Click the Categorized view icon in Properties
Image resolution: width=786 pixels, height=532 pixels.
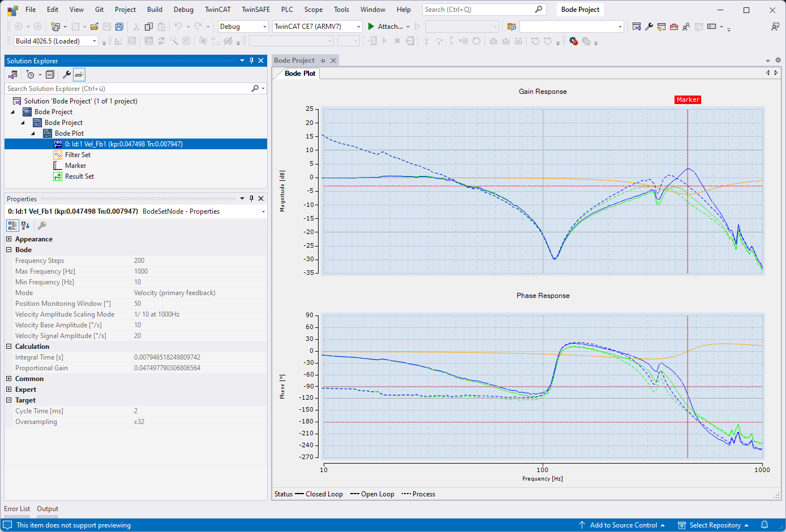(12, 226)
